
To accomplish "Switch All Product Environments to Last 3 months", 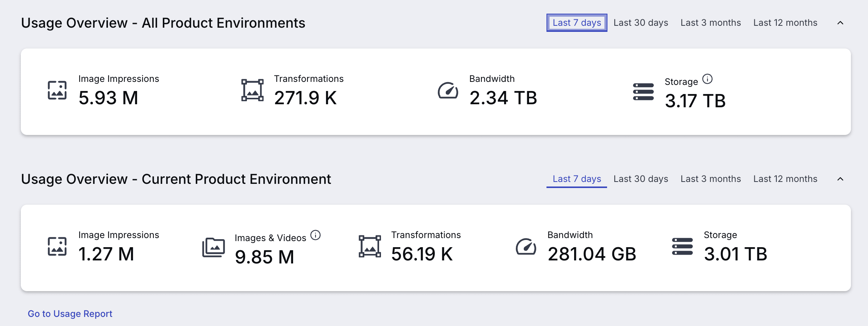I will 711,23.
